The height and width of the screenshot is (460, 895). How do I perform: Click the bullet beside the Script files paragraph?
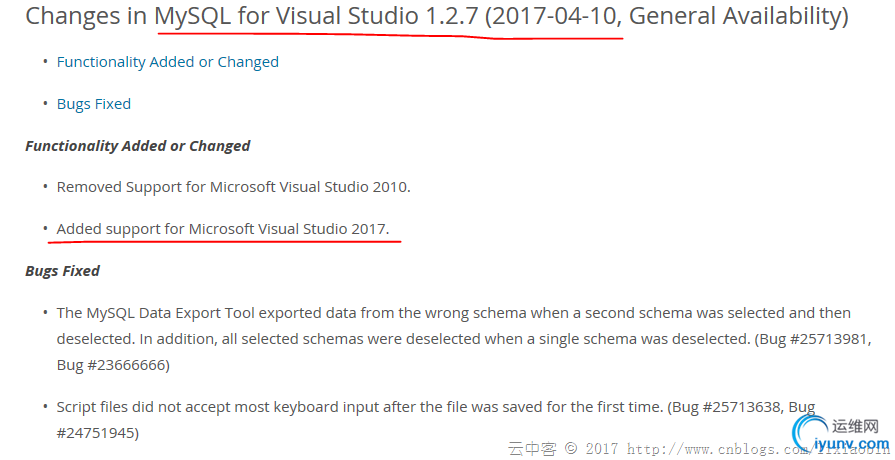point(44,408)
